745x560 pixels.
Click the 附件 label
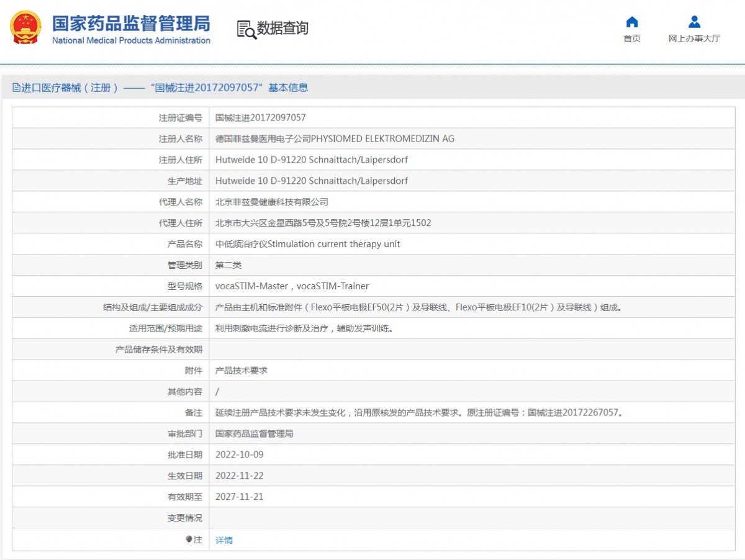pos(194,371)
